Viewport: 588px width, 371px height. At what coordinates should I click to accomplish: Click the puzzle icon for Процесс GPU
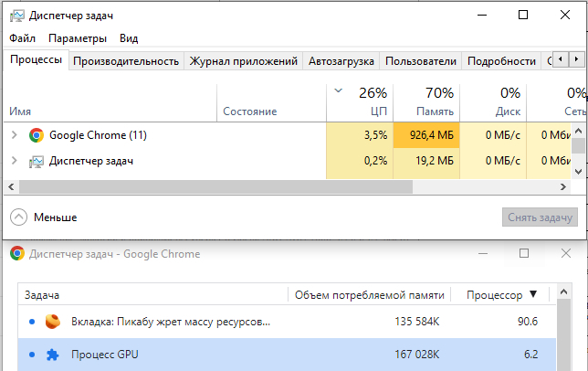(x=54, y=355)
